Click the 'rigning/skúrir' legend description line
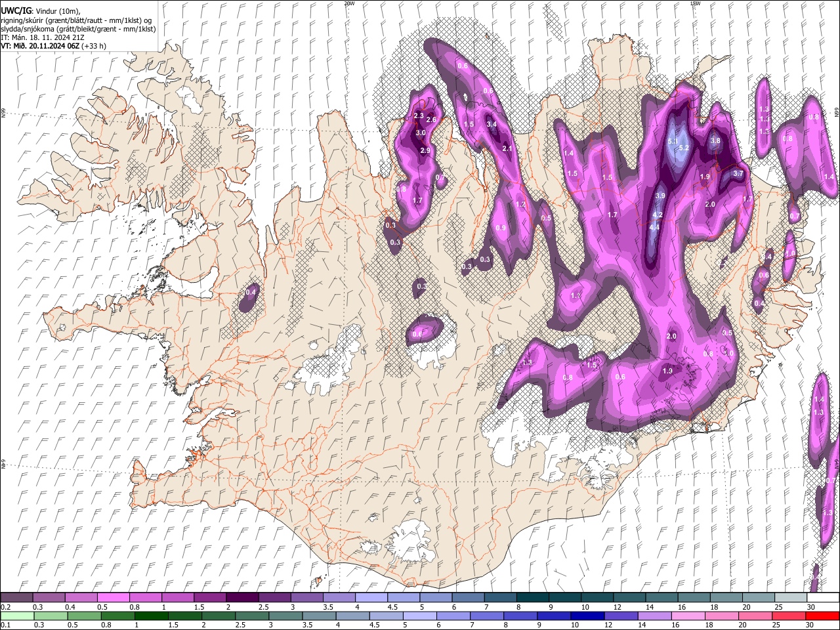This screenshot has height=630, width=840. click(77, 20)
